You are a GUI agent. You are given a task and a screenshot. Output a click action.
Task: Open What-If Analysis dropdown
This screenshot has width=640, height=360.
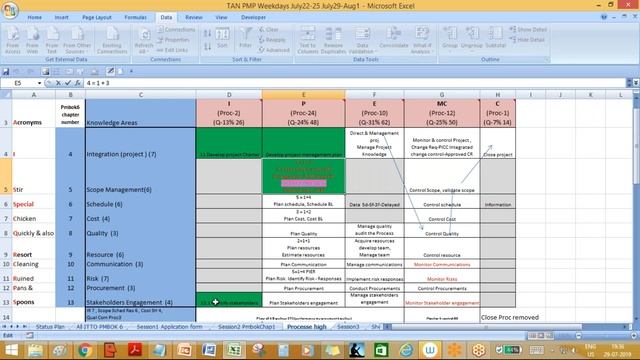[x=422, y=40]
